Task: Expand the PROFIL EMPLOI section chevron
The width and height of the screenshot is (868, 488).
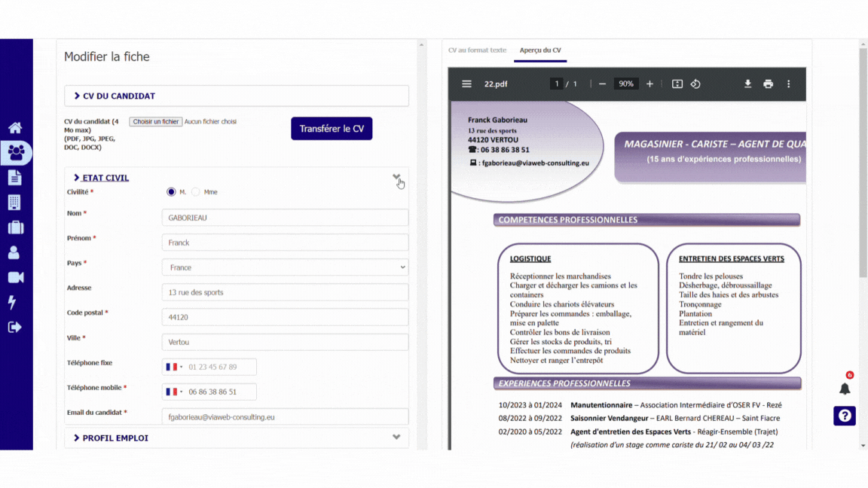Action: coord(396,437)
